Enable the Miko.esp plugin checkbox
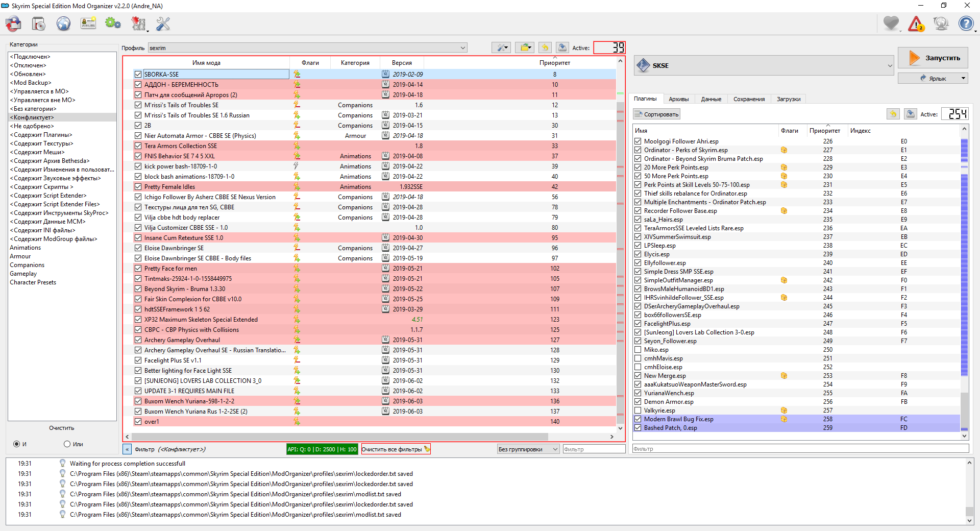 pos(638,350)
